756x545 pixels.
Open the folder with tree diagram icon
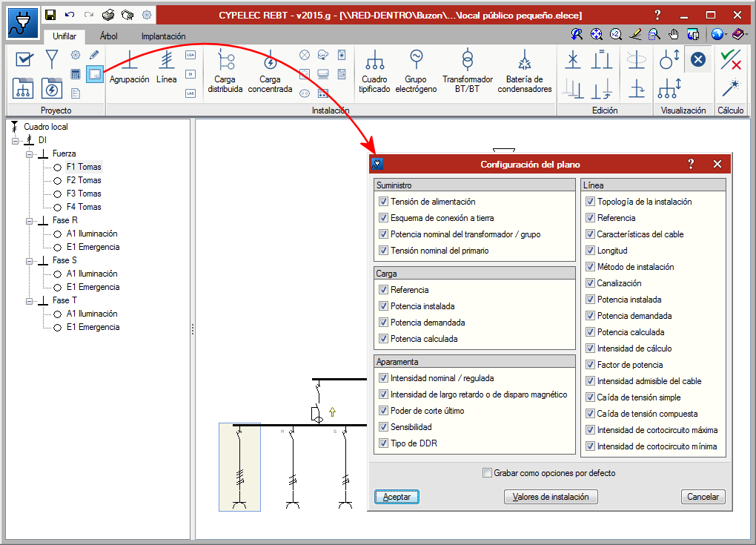pos(23,88)
